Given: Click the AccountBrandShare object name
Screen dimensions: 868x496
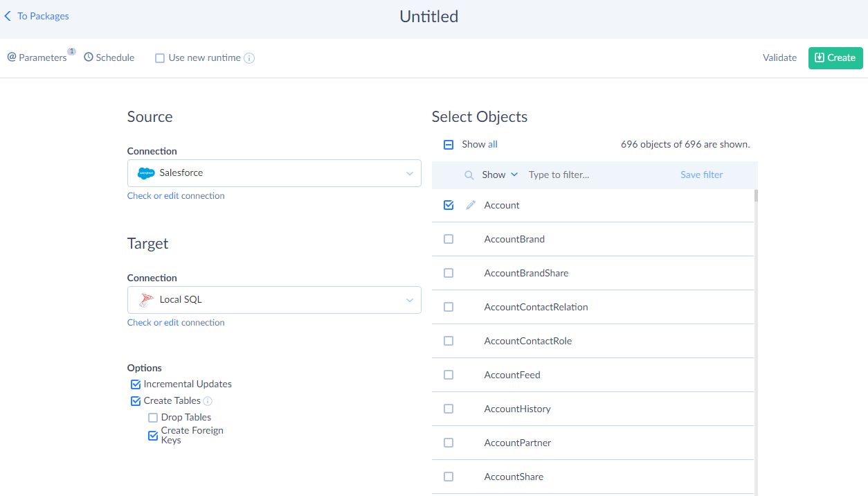Looking at the screenshot, I should (x=526, y=273).
